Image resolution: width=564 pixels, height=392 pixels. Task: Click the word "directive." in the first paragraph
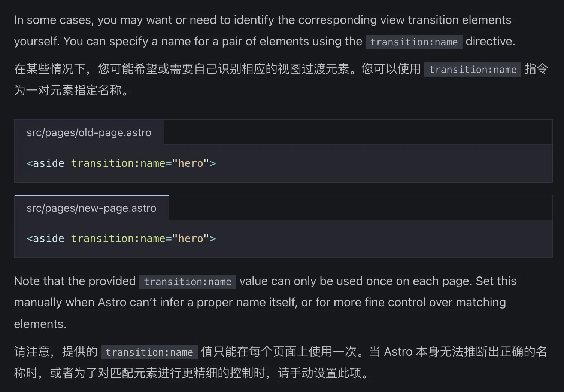490,42
